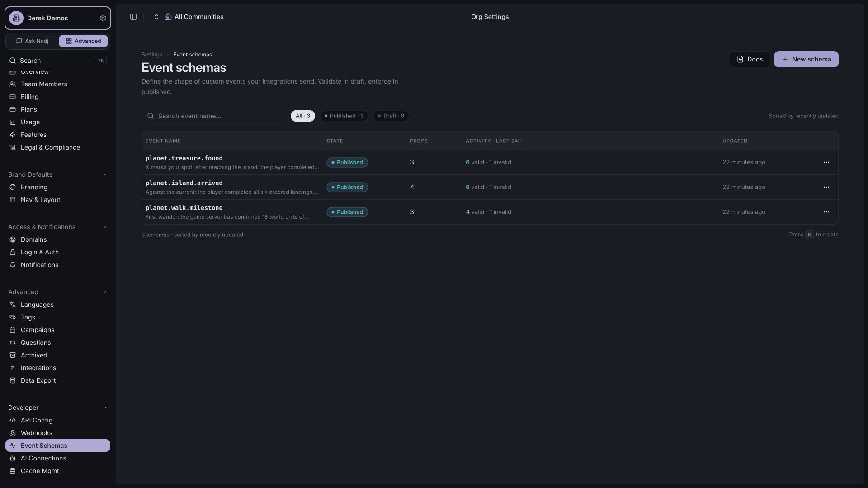Screen dimensions: 868x488
Task: Click the Branding palette icon
Action: click(x=13, y=187)
